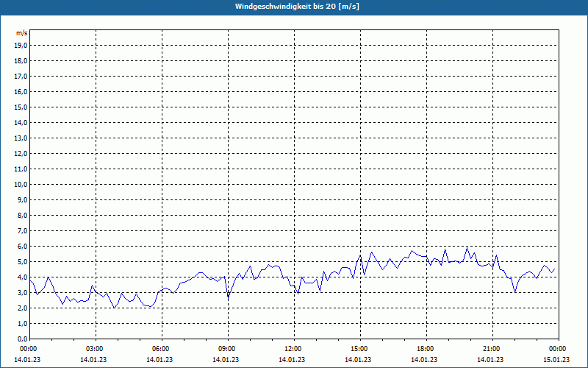Click the 7,0 y-axis tick label
Screen dimensions: 588x368
22,230
